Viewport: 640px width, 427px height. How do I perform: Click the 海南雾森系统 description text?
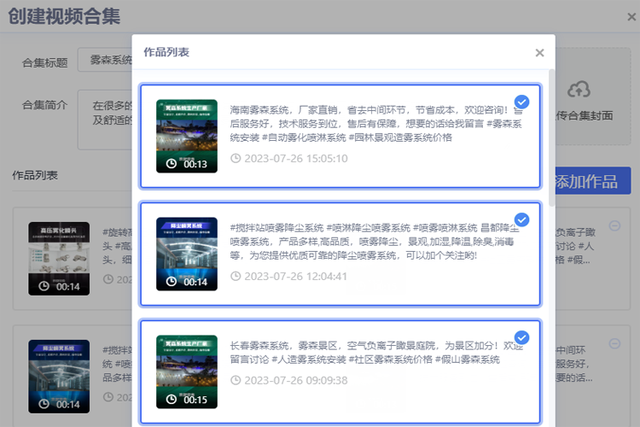pyautogui.click(x=376, y=124)
